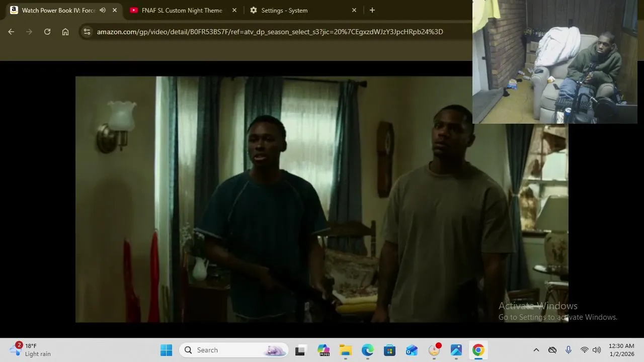The height and width of the screenshot is (362, 644).
Task: Open volume control speaker icon in tray
Action: coord(597,350)
